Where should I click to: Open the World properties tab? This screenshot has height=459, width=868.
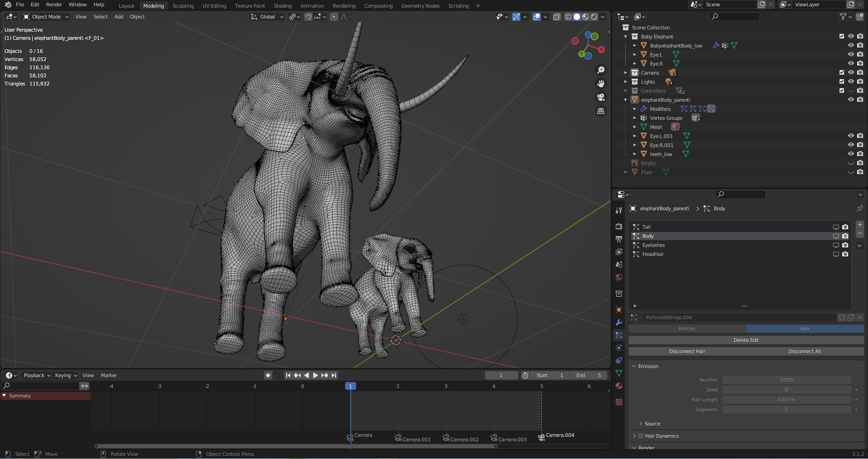click(x=619, y=277)
